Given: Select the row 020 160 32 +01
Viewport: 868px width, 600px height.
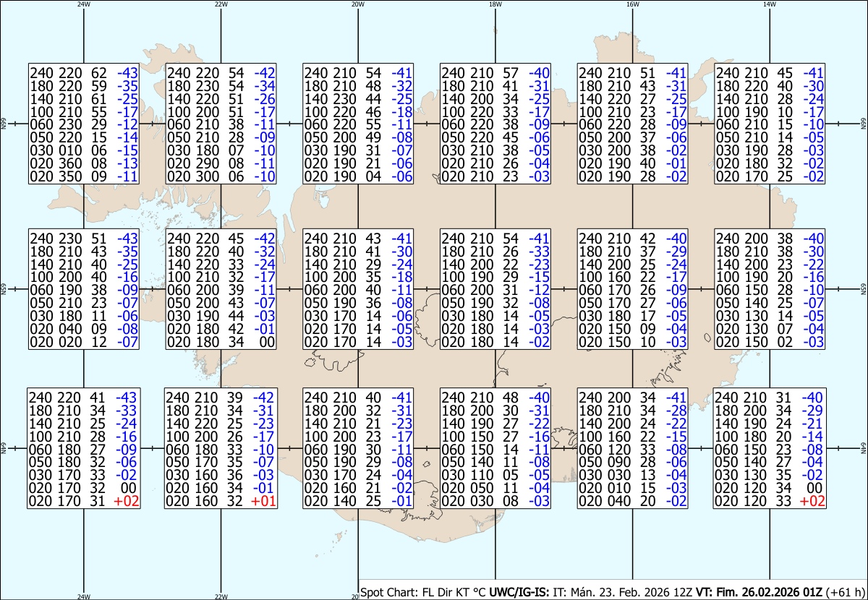Looking at the screenshot, I should [x=220, y=501].
